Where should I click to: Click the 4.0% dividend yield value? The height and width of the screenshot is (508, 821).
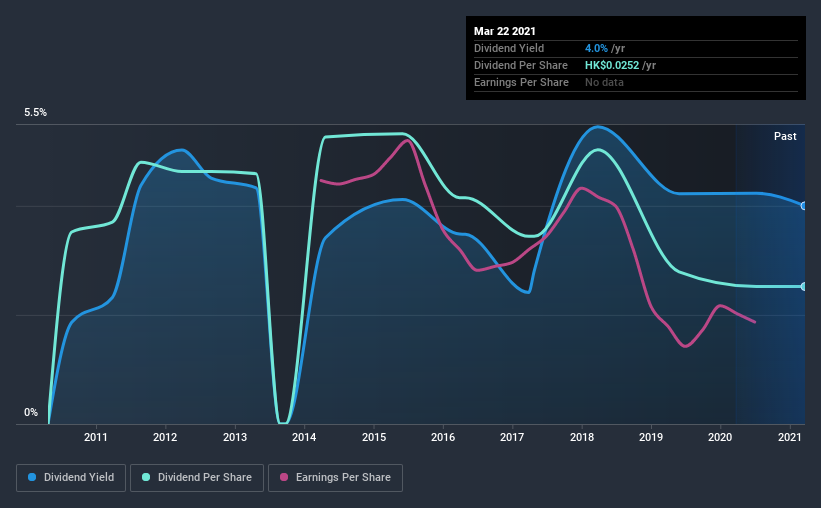(596, 48)
